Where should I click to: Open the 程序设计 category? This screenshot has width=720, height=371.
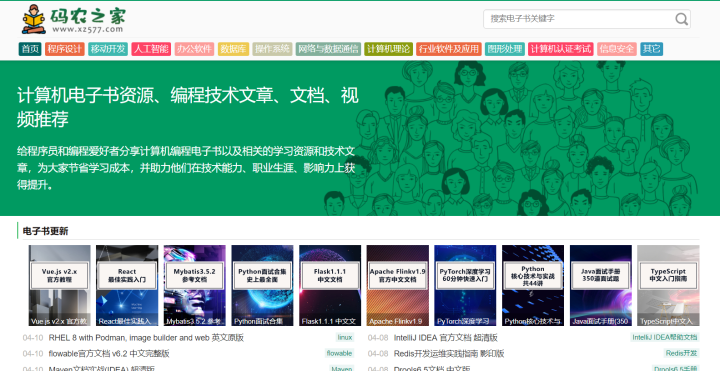pos(65,49)
